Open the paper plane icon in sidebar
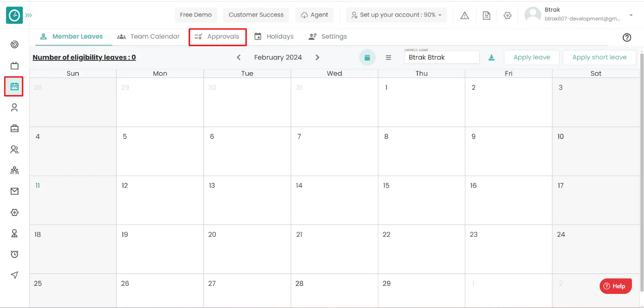 pos(14,275)
